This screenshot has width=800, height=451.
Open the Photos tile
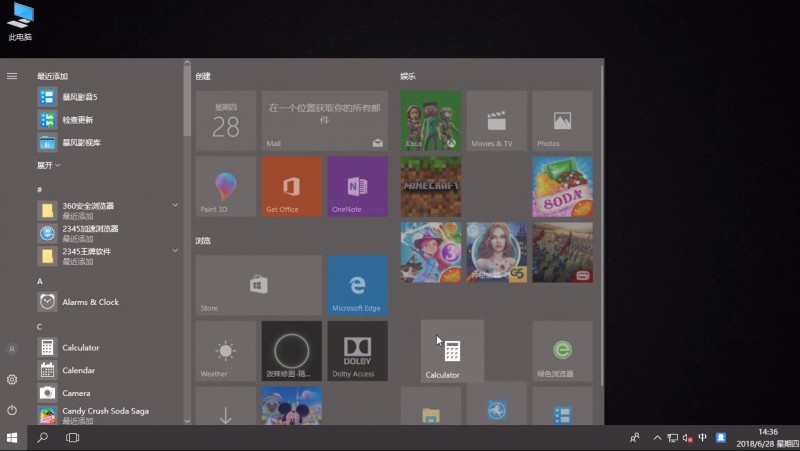[563, 121]
